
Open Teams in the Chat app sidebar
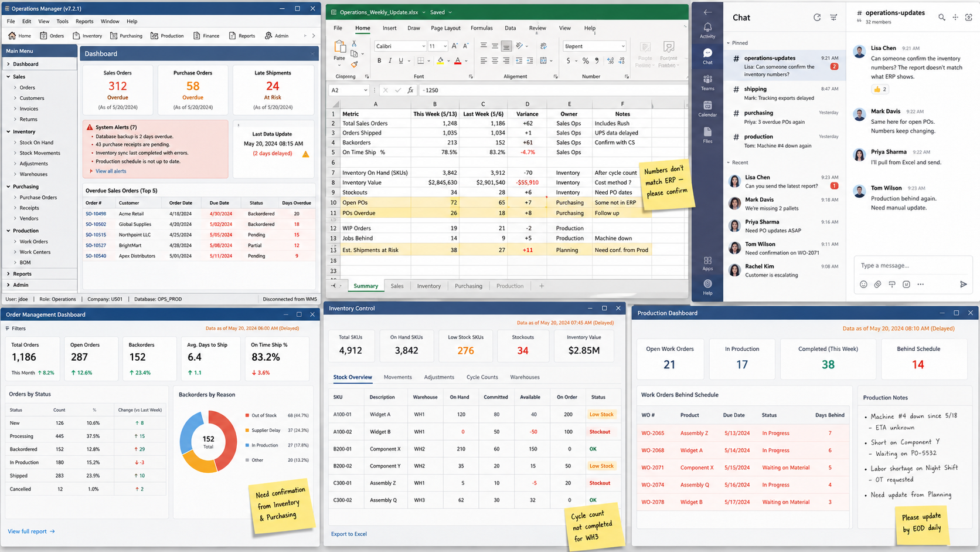[x=707, y=83]
